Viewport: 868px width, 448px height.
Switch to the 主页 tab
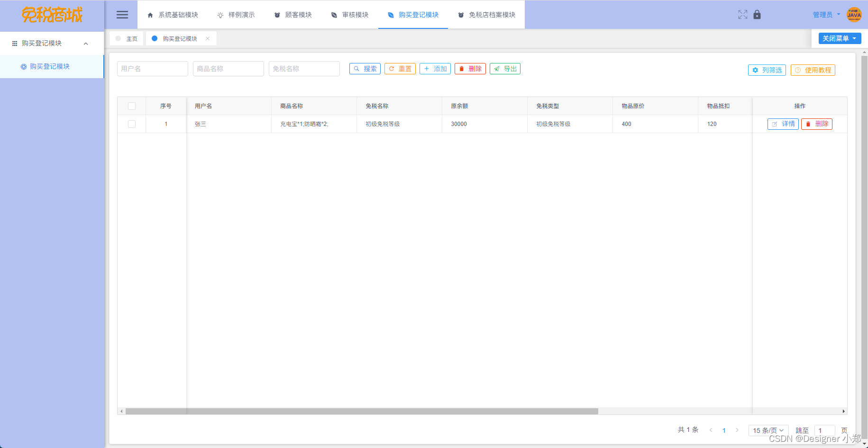(x=127, y=39)
